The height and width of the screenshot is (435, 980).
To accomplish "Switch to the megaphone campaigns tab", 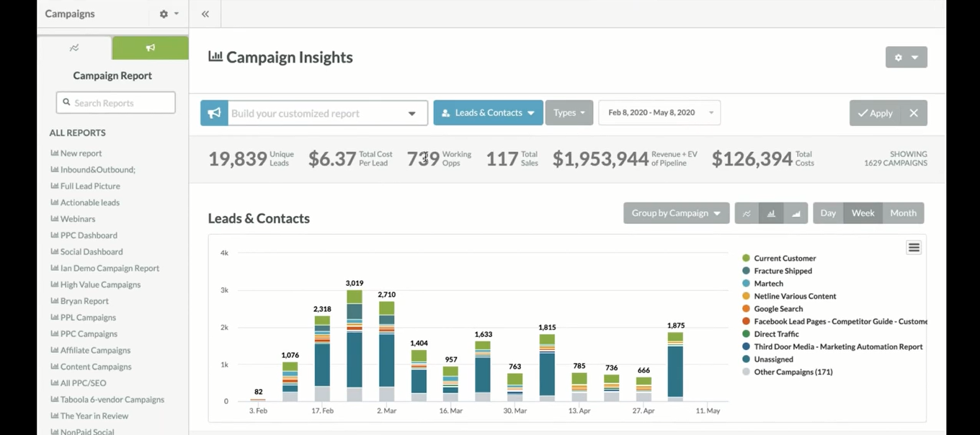I will 150,48.
